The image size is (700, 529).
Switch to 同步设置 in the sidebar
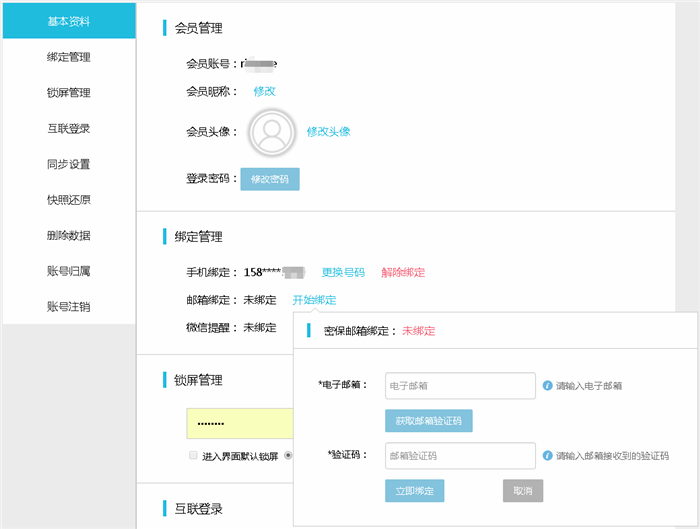point(69,164)
